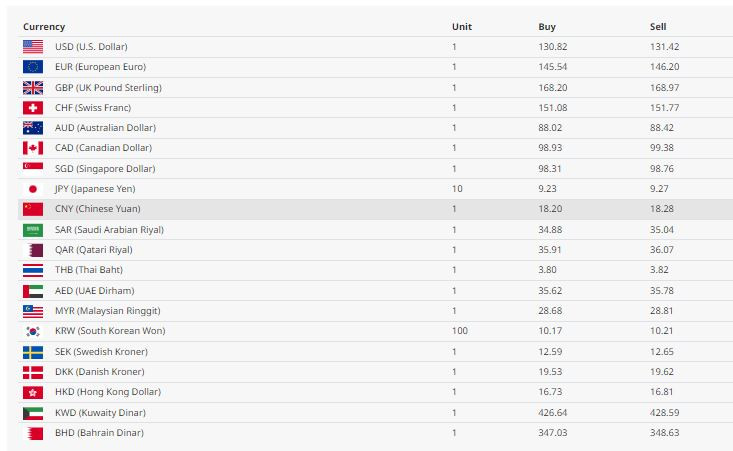Select the AUD (Australian Dollar) label
733x451 pixels.
pos(105,128)
